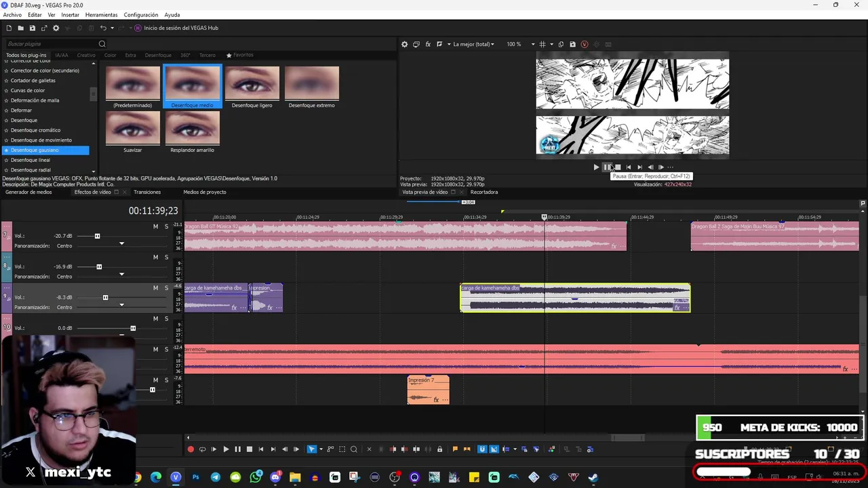This screenshot has height=488, width=868.
Task: Open the Favoritos plugin filter
Action: click(x=239, y=55)
